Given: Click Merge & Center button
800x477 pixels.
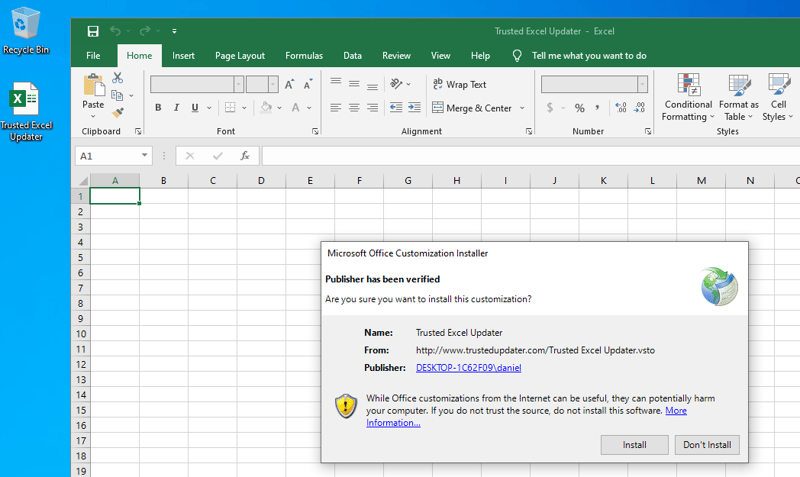Looking at the screenshot, I should (472, 108).
